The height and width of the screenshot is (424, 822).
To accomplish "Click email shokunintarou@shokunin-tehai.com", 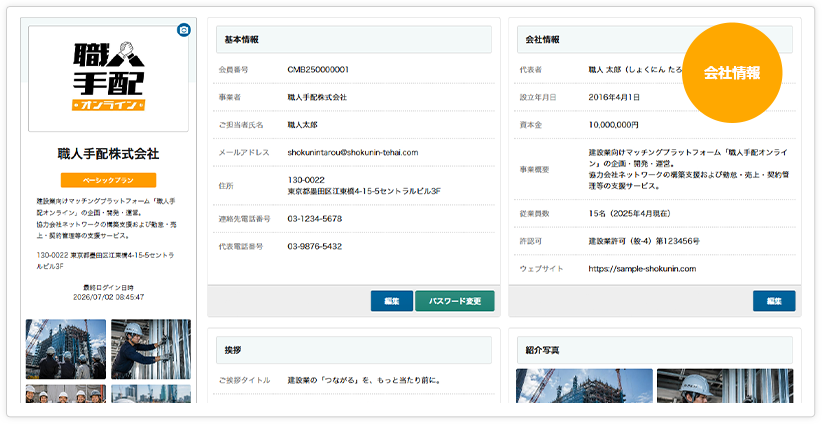I will 352,153.
